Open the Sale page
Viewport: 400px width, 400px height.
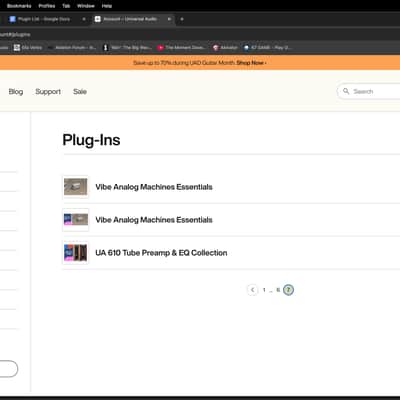tap(80, 92)
